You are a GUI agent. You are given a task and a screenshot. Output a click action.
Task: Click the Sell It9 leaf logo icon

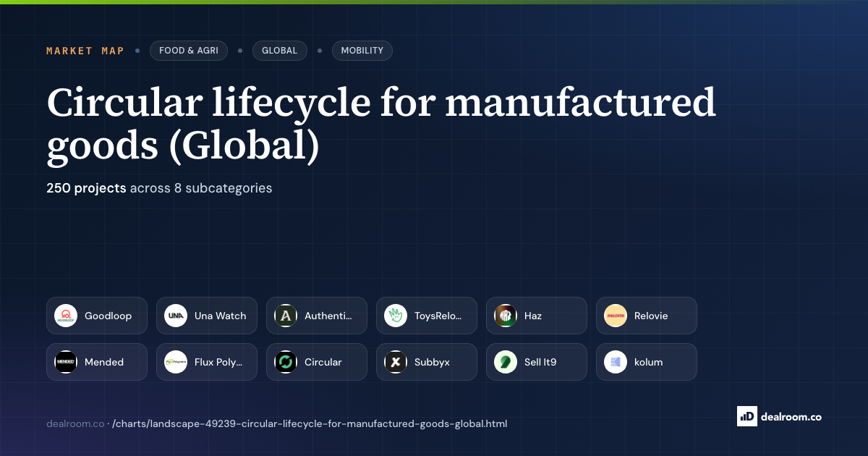[506, 362]
